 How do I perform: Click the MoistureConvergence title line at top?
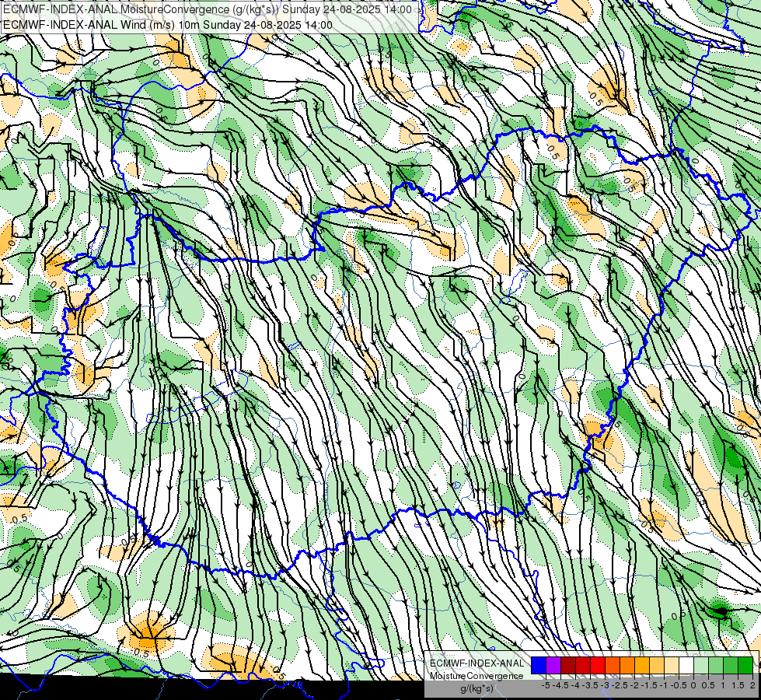(x=208, y=9)
